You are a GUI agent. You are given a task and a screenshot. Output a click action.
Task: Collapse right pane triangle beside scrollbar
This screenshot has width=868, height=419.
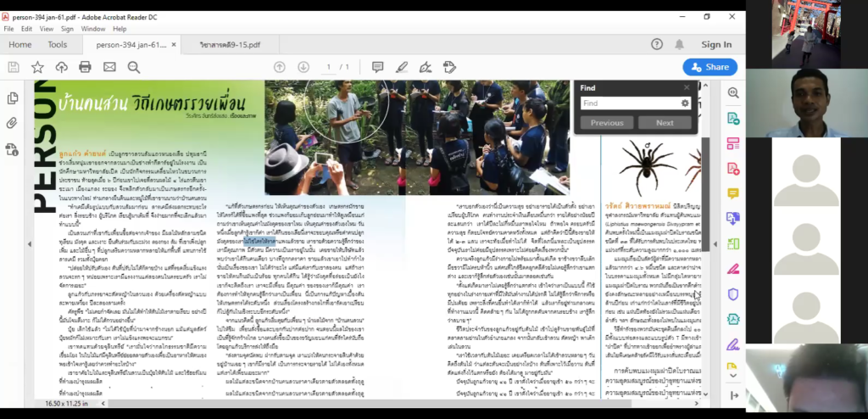715,244
